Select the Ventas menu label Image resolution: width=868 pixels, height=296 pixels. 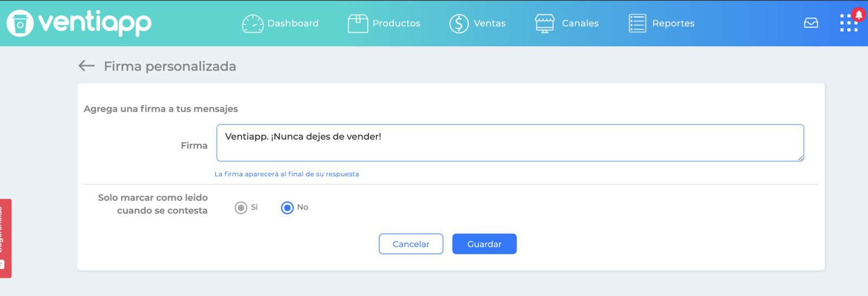coord(490,23)
